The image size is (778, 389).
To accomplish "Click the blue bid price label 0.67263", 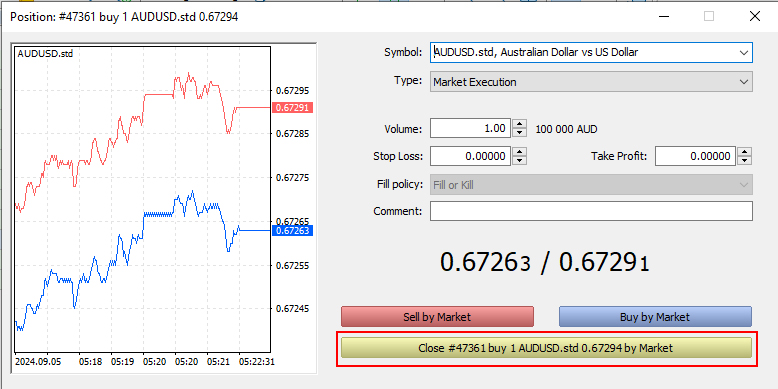I will 293,230.
